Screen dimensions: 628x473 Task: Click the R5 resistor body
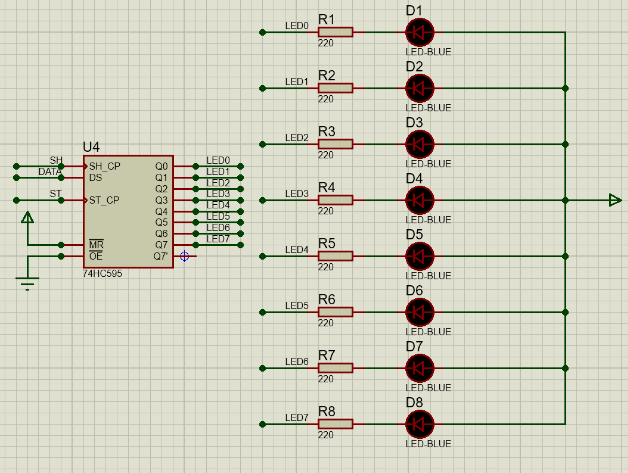335,256
